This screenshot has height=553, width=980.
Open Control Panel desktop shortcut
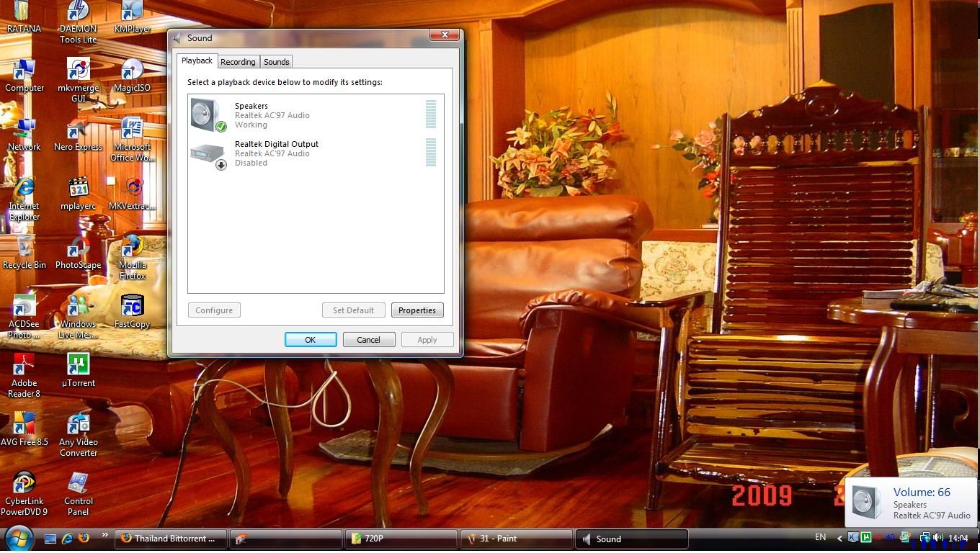pyautogui.click(x=79, y=494)
